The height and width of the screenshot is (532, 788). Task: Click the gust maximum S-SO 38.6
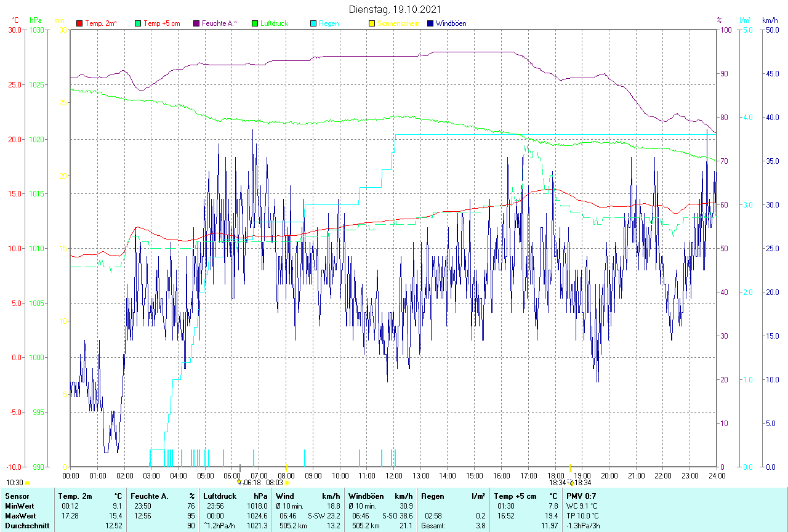tap(398, 516)
